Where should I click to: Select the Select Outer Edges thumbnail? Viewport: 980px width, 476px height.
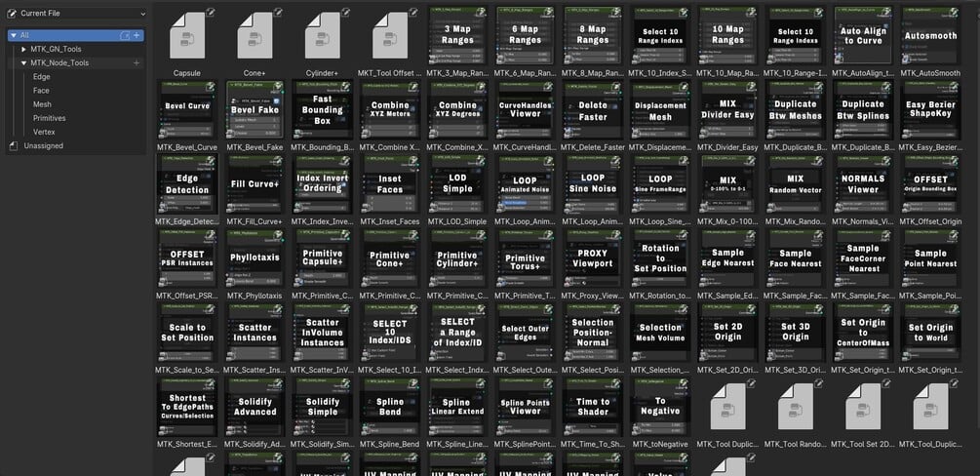click(525, 333)
